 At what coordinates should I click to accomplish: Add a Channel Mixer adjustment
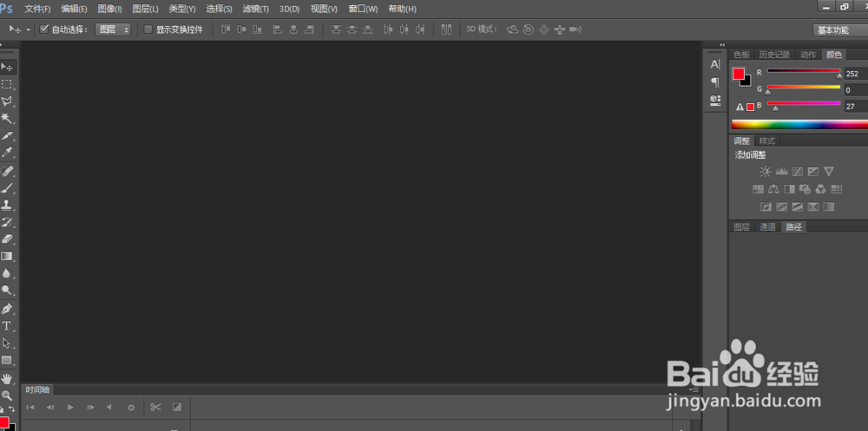(x=821, y=189)
